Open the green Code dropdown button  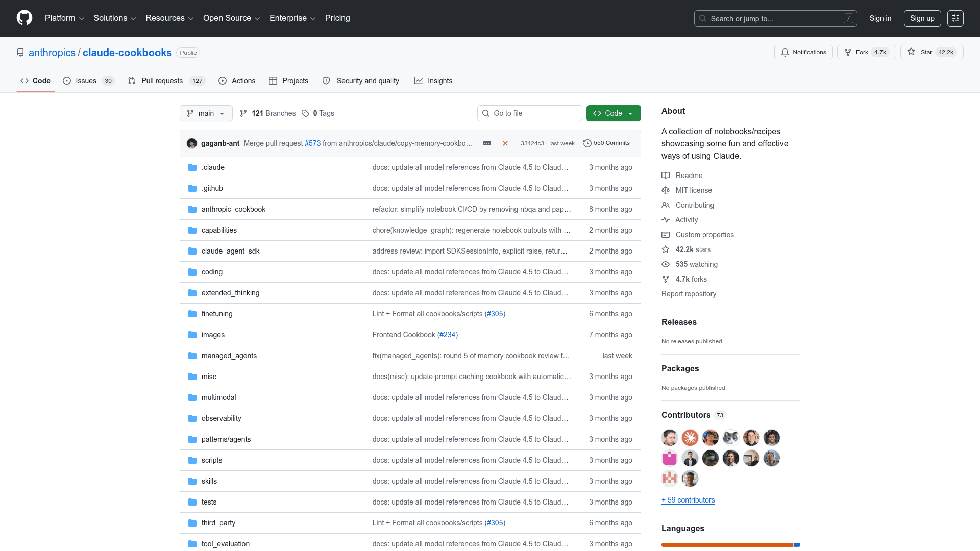pyautogui.click(x=614, y=113)
